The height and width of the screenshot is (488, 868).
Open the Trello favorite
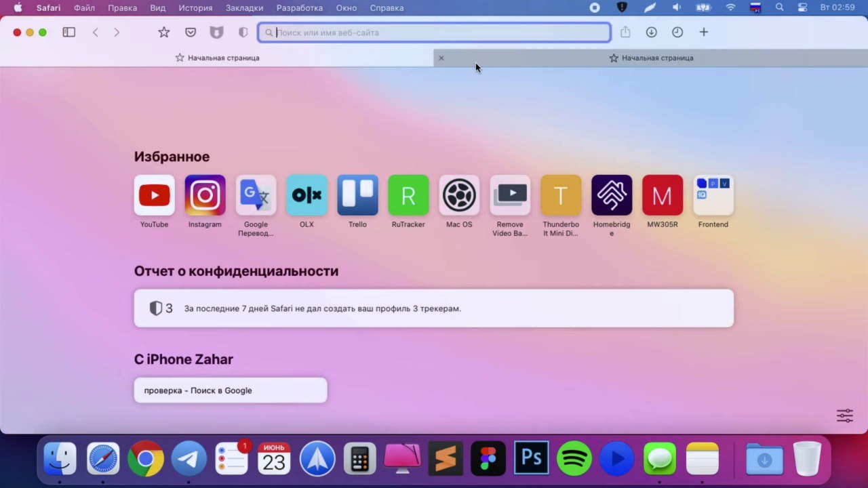pyautogui.click(x=357, y=195)
